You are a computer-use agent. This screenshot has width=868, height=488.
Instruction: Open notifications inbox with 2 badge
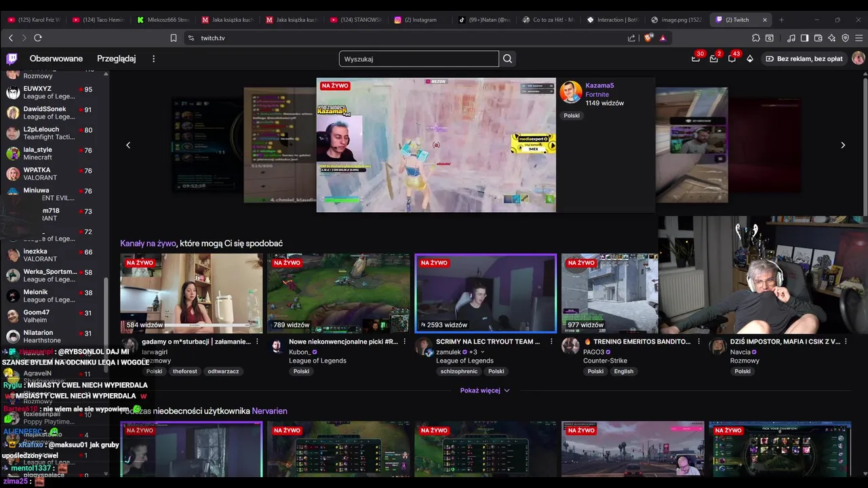[x=713, y=59]
